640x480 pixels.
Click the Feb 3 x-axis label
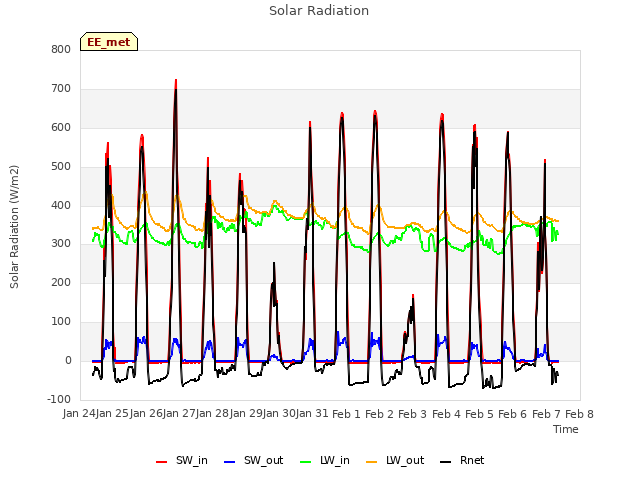[x=412, y=414]
